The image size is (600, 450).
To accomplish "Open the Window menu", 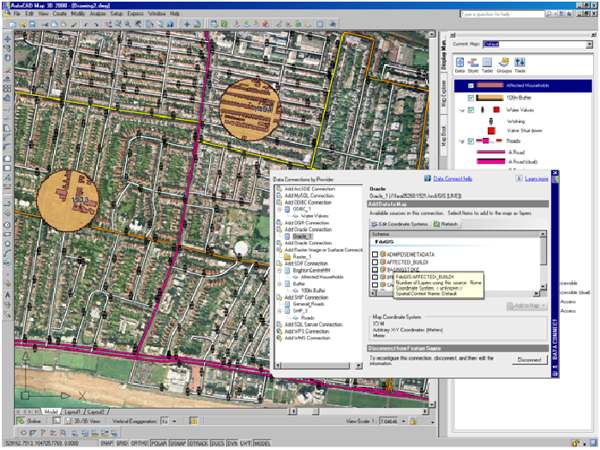I will click(157, 13).
